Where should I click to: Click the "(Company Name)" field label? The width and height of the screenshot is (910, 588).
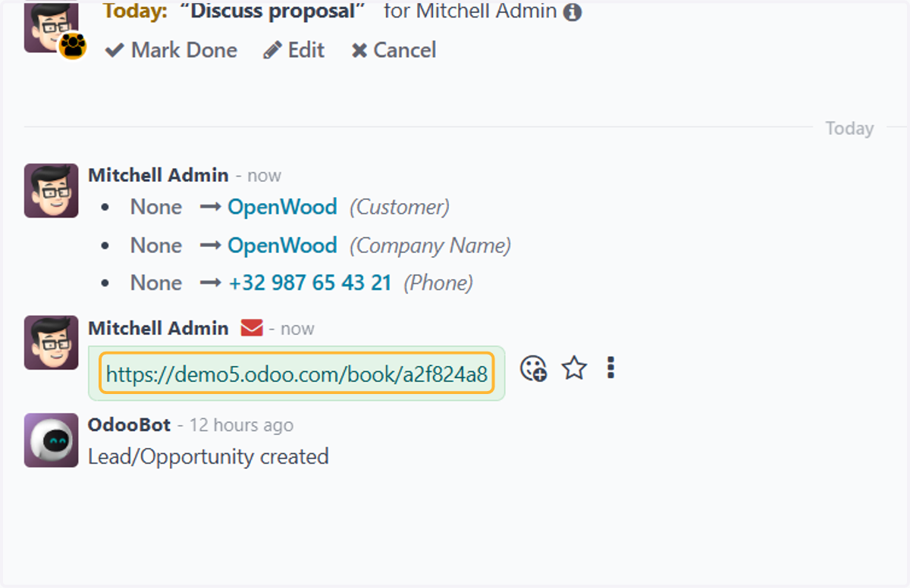pos(431,246)
